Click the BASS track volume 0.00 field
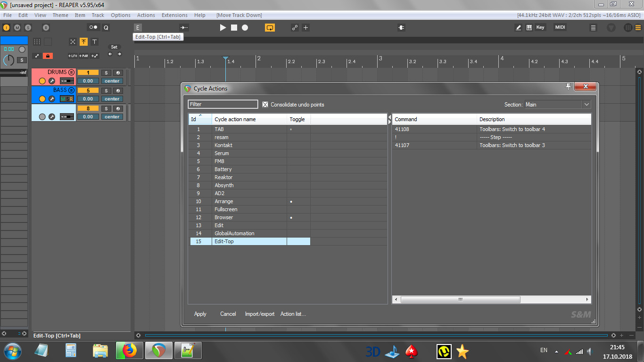This screenshot has width=644, height=362. click(x=88, y=99)
